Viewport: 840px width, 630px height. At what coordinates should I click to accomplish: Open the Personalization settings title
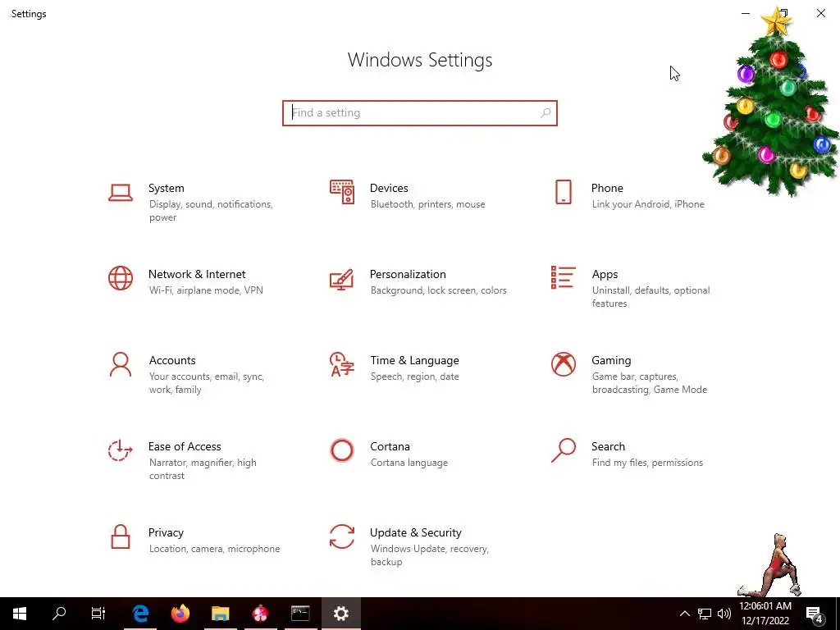pos(408,274)
